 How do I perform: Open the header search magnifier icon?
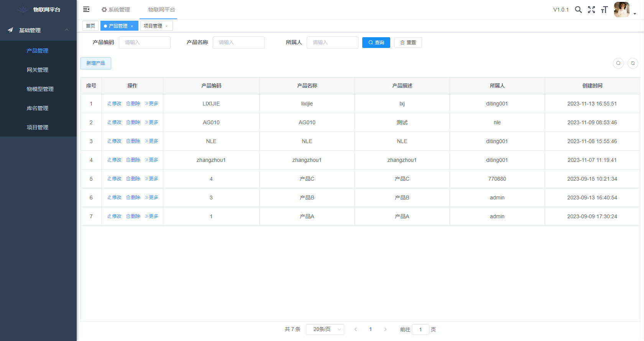point(578,10)
